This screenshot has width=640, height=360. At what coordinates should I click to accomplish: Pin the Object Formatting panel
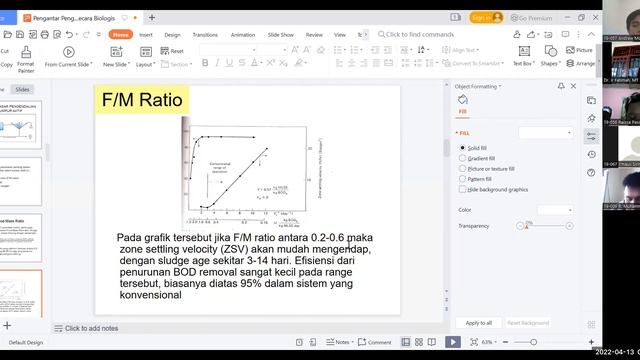(561, 86)
